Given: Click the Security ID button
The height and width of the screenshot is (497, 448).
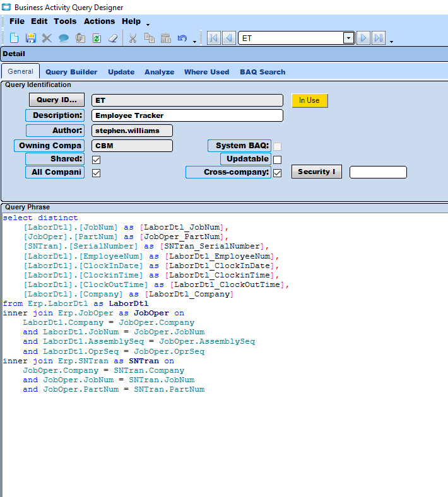Looking at the screenshot, I should point(316,172).
